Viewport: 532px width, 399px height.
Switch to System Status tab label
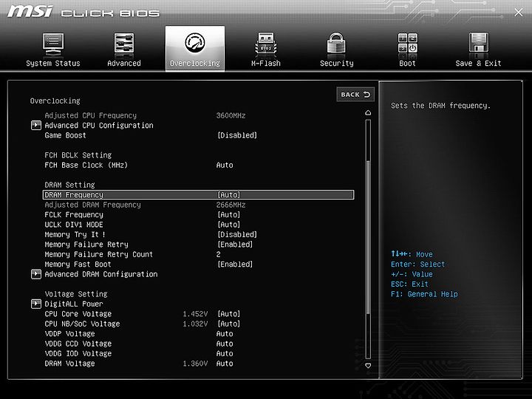coord(53,63)
